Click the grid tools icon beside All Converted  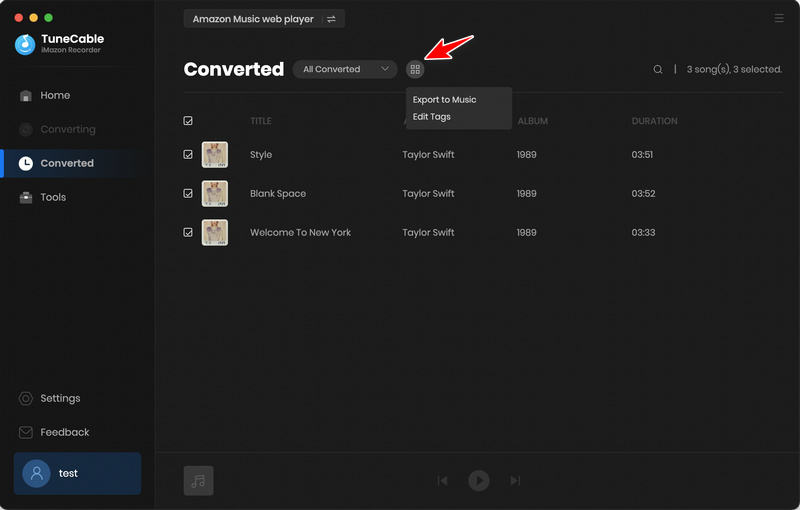[x=415, y=69]
